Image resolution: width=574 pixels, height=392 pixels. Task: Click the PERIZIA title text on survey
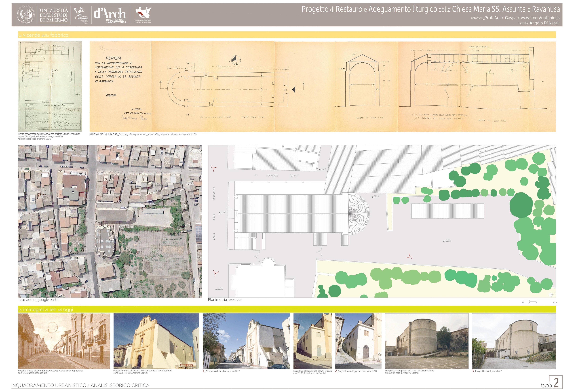[x=113, y=58]
